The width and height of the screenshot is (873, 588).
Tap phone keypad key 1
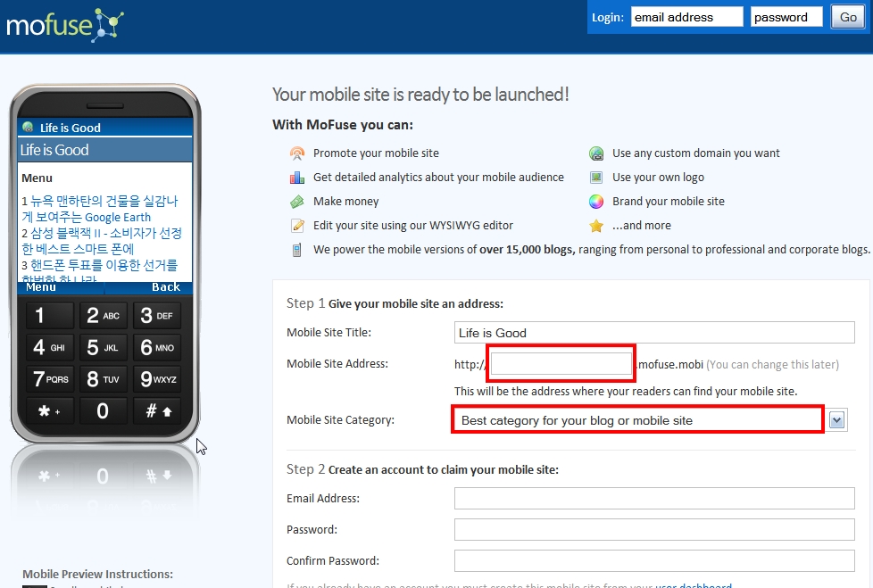(50, 316)
